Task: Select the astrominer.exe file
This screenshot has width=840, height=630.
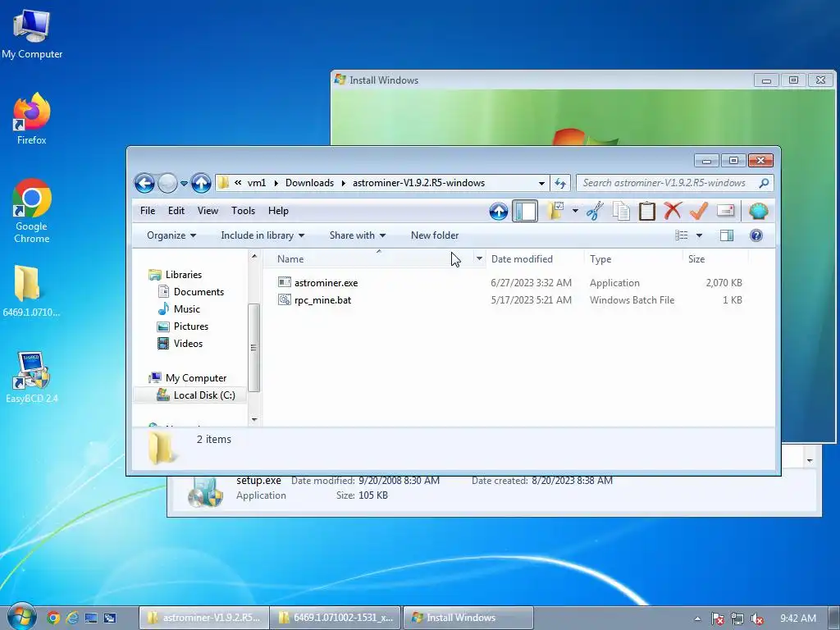Action: [x=326, y=283]
